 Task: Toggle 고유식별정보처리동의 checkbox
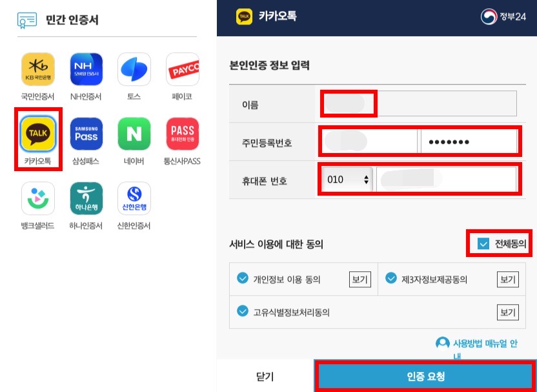(243, 311)
